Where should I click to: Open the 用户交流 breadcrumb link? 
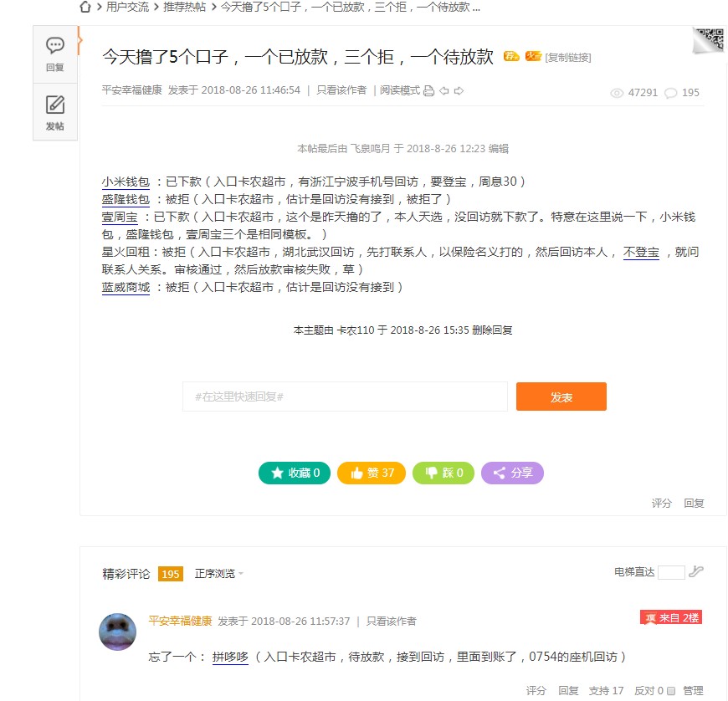click(x=127, y=7)
